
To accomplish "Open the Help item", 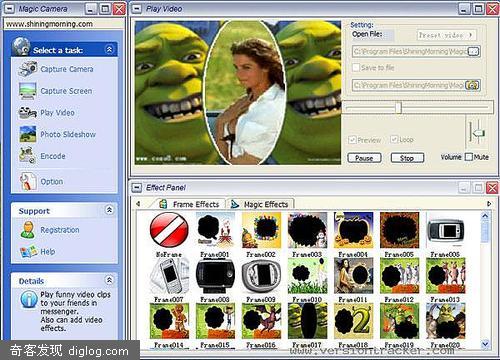I will (37, 252).
